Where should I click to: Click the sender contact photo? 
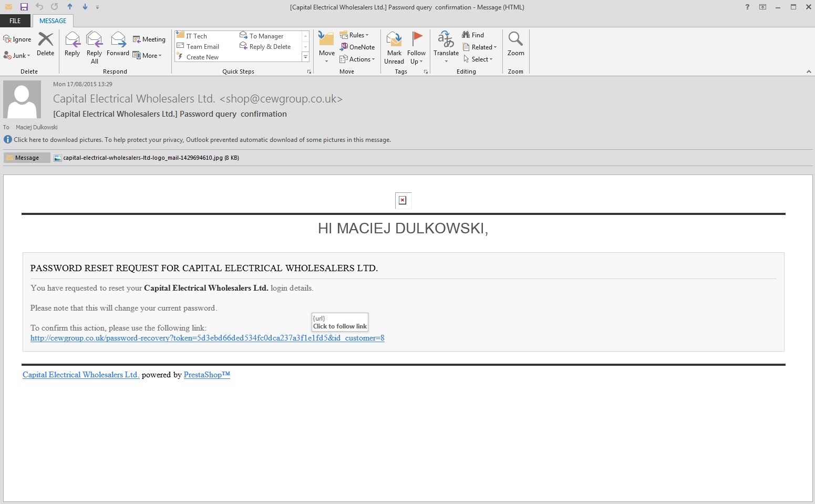[22, 99]
